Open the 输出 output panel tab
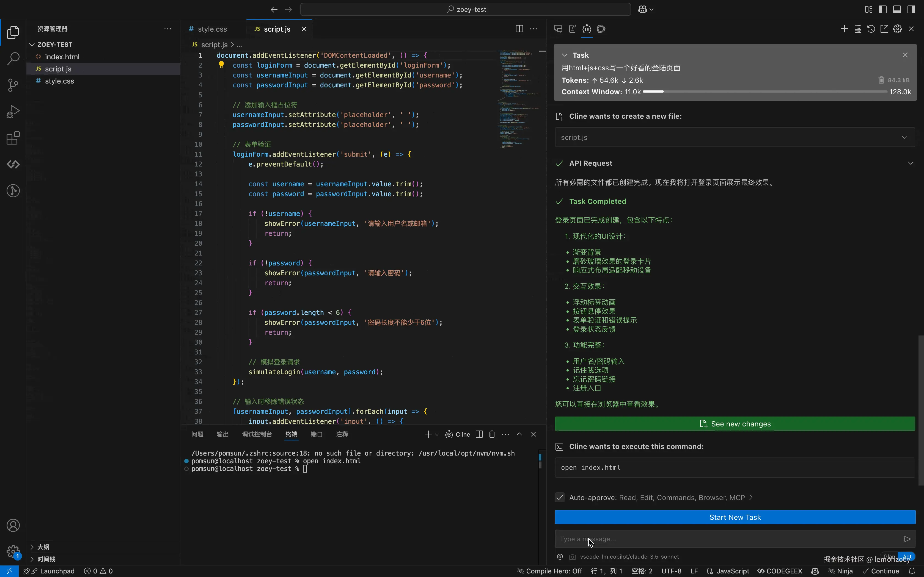The image size is (924, 577). tap(222, 434)
